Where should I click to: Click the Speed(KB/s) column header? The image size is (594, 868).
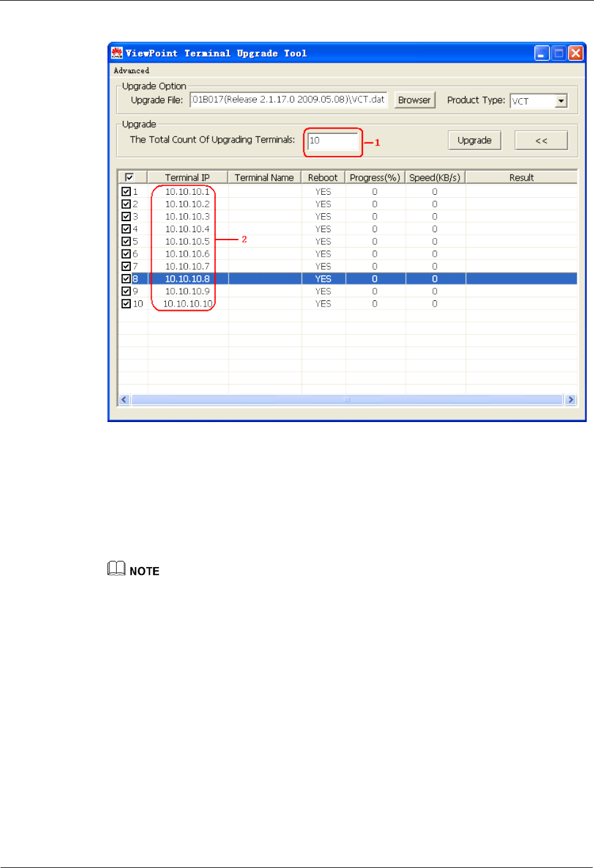tap(435, 178)
